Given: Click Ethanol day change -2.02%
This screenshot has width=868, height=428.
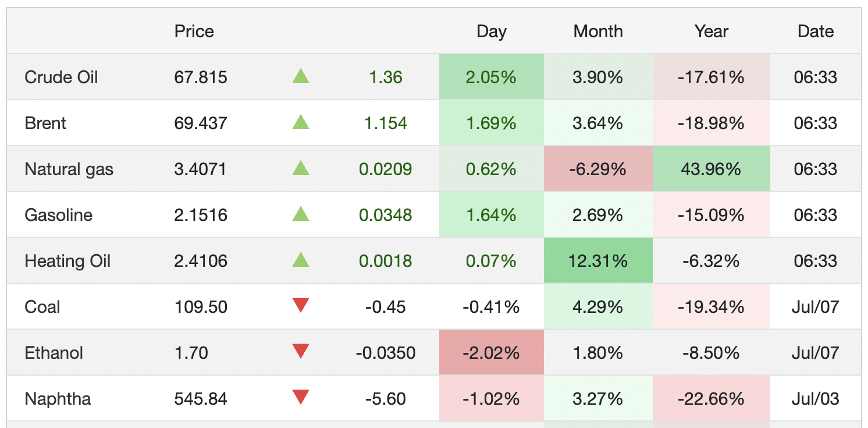Looking at the screenshot, I should coord(492,352).
